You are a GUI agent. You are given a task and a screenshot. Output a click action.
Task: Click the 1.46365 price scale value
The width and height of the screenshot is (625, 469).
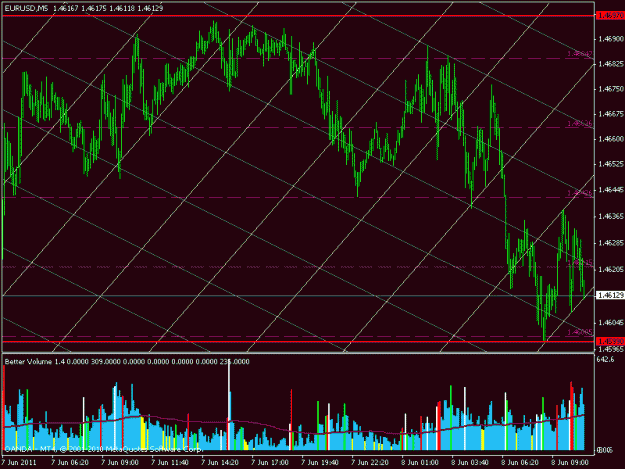(x=611, y=216)
